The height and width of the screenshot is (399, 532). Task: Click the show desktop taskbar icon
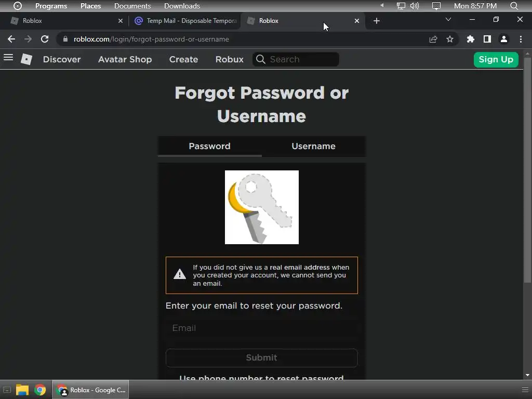point(7,390)
